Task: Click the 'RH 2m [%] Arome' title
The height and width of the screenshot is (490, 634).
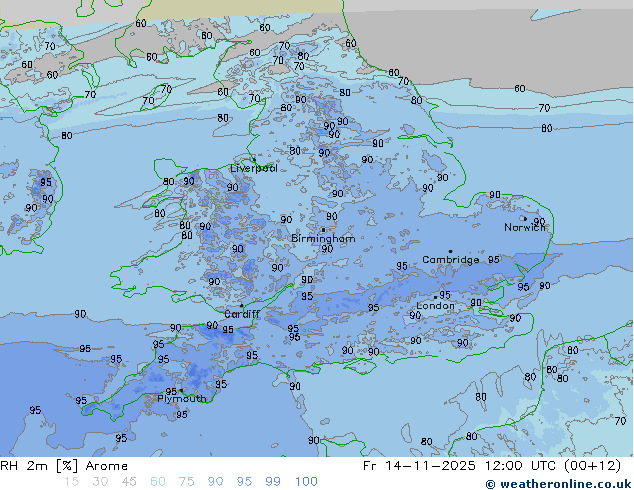Action: click(x=64, y=466)
